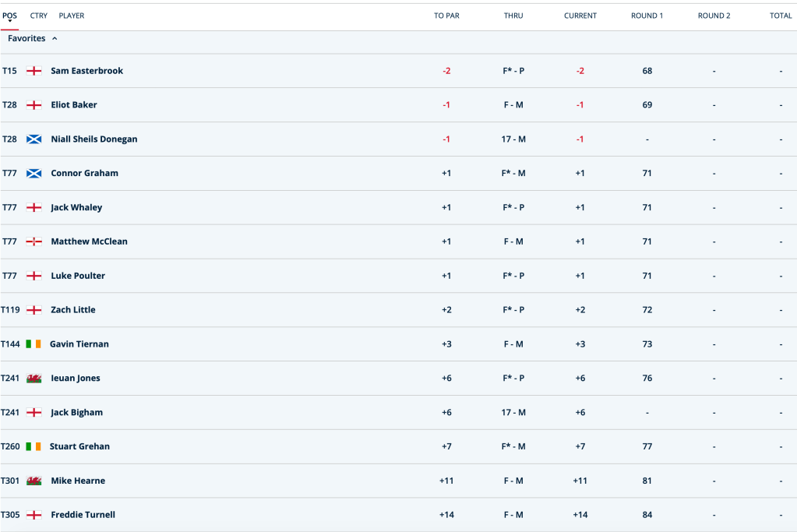Click Connor Graham's Scotland flag icon
Image resolution: width=797 pixels, height=532 pixels.
34,173
